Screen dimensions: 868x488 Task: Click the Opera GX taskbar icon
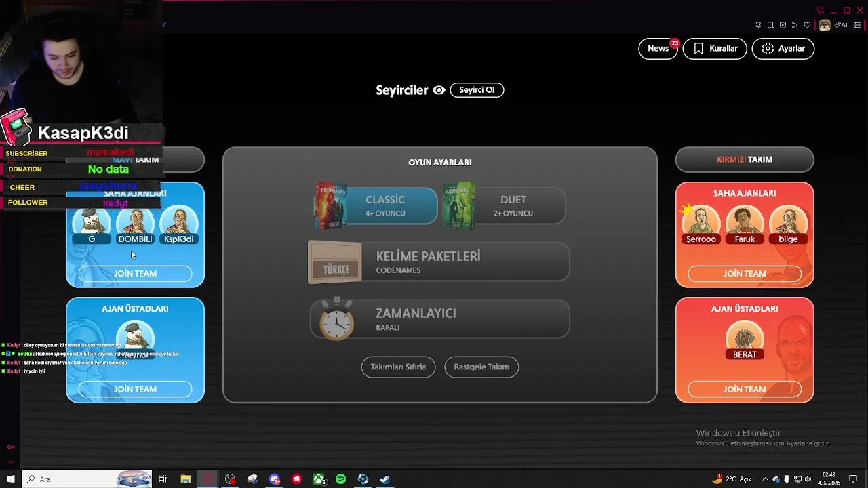point(208,479)
